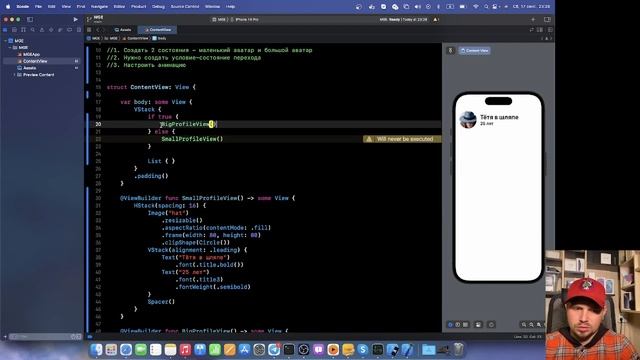This screenshot has width=640, height=360.
Task: Open Spotlight search in menu bar
Action: tap(486, 7)
